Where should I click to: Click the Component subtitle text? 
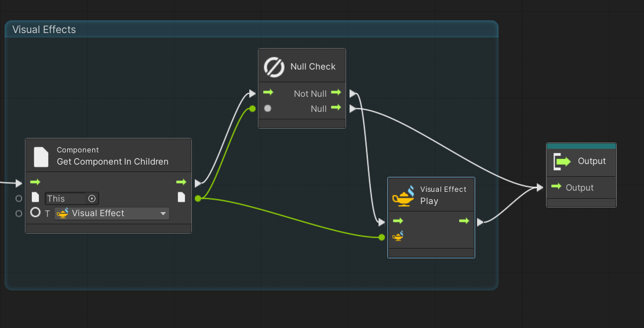pos(78,150)
